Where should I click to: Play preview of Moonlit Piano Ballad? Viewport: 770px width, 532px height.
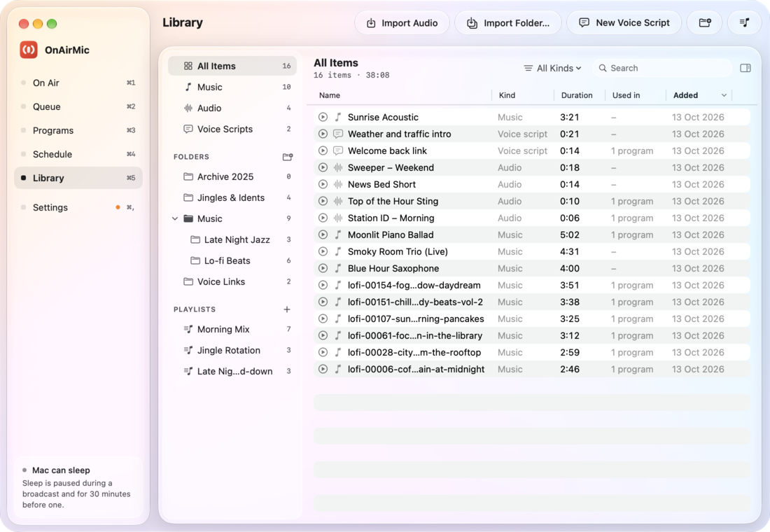(x=323, y=234)
